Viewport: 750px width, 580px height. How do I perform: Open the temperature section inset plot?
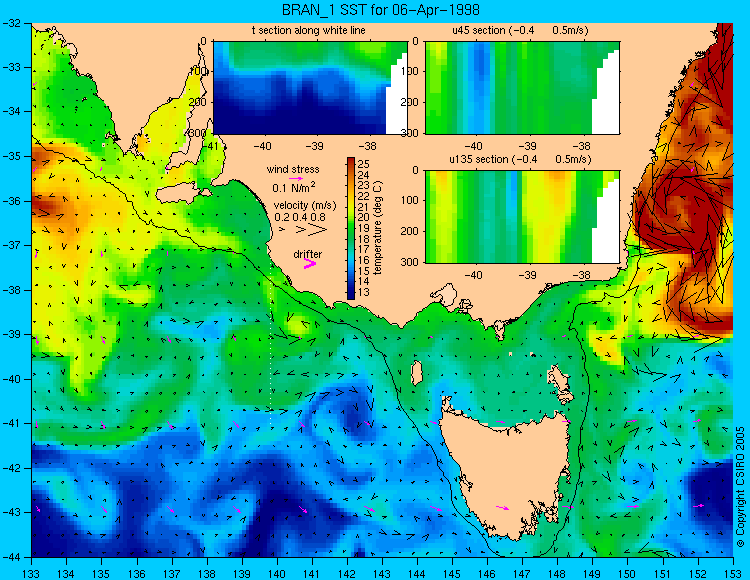[310, 88]
